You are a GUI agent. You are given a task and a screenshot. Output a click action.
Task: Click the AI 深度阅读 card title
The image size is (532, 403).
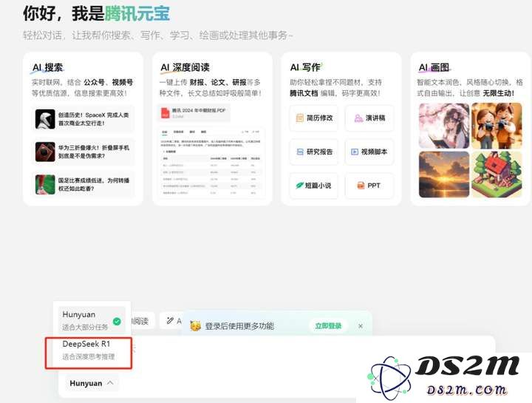[x=185, y=67]
